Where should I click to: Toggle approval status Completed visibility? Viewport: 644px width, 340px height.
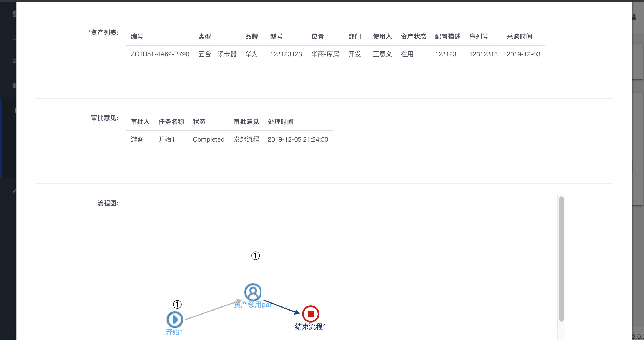tap(208, 139)
